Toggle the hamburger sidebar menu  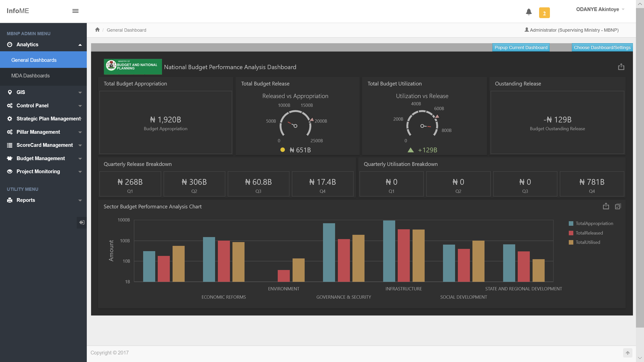coord(75,11)
